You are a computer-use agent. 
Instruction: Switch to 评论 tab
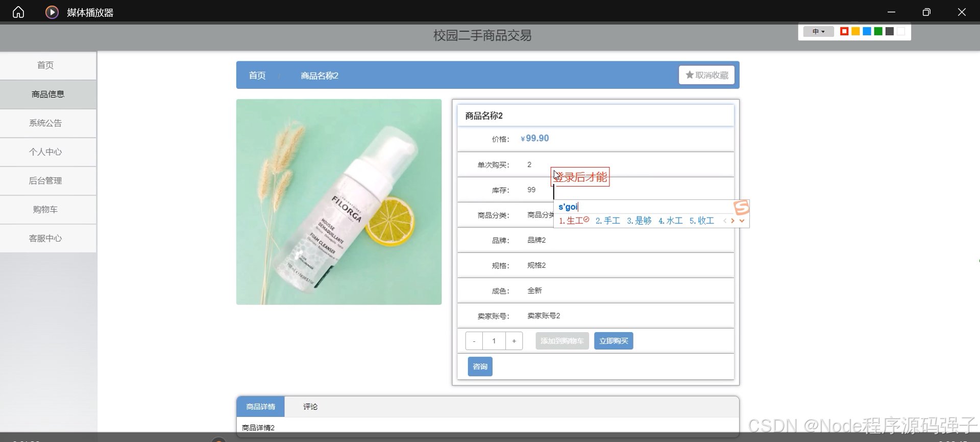310,407
